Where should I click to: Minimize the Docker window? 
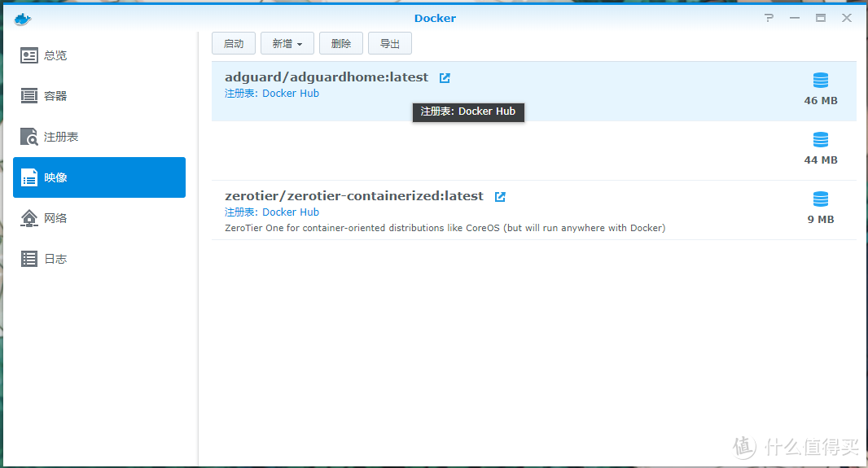tap(795, 18)
